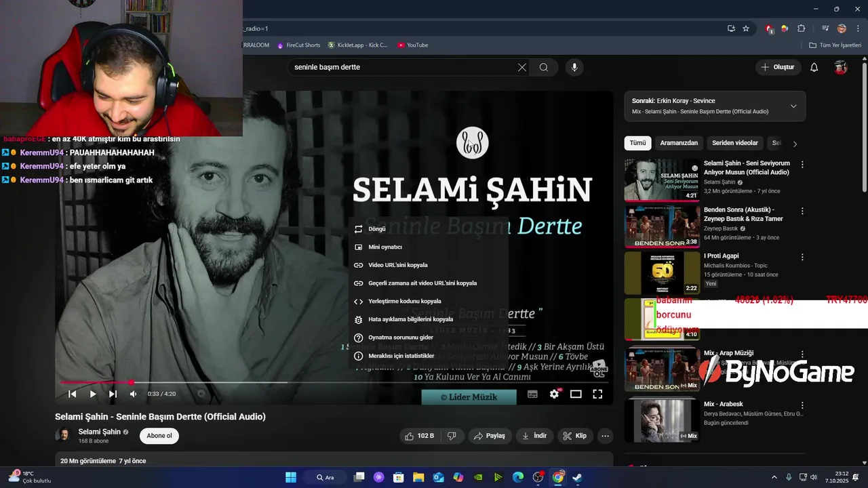Install app icon in address bar
Screen dimensions: 868x488
tap(731, 28)
